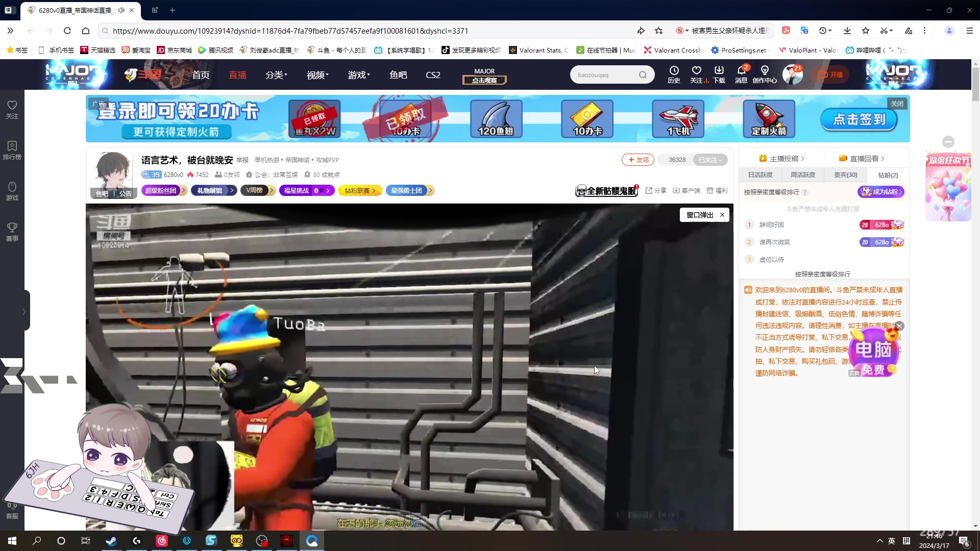Close the 窗口弹出 popup label
This screenshot has height=551, width=980.
pos(722,215)
